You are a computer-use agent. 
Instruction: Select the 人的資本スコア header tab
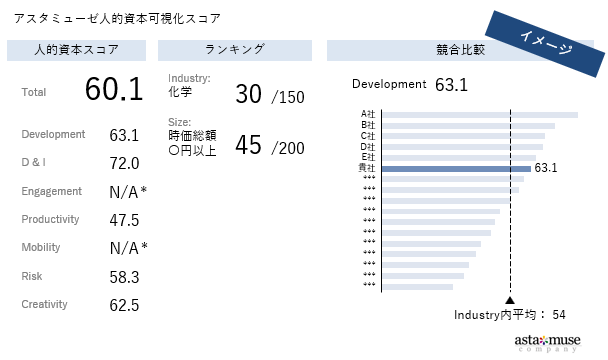(76, 50)
